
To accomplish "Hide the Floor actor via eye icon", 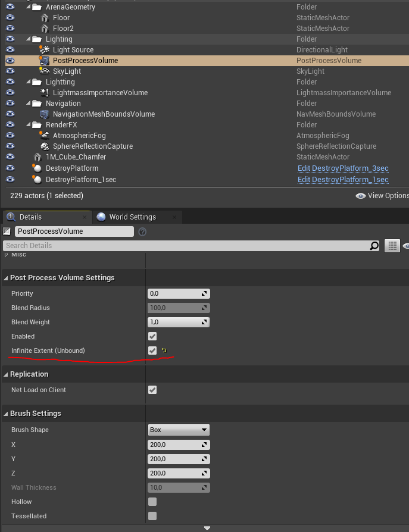I will coord(10,18).
